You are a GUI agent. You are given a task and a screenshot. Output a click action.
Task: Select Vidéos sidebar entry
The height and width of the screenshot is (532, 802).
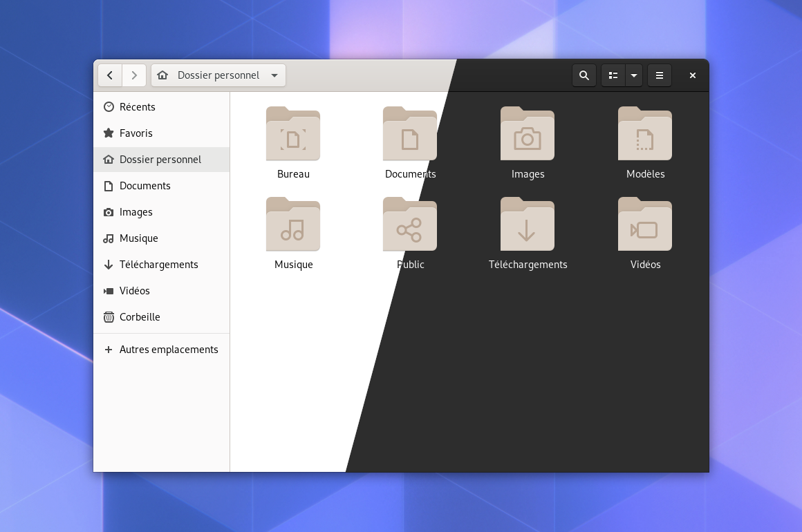pyautogui.click(x=161, y=291)
